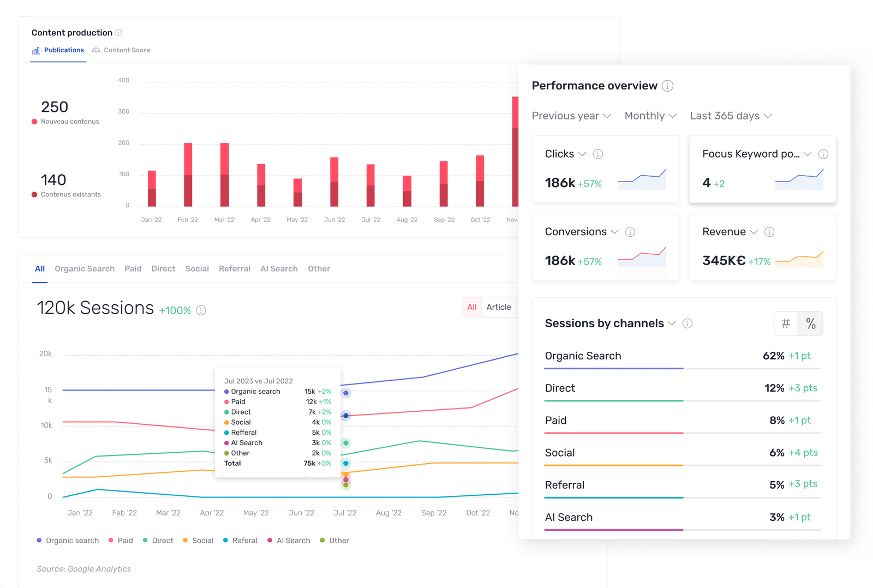Image resolution: width=873 pixels, height=588 pixels.
Task: Toggle Organic search series in legend
Action: pos(68,541)
